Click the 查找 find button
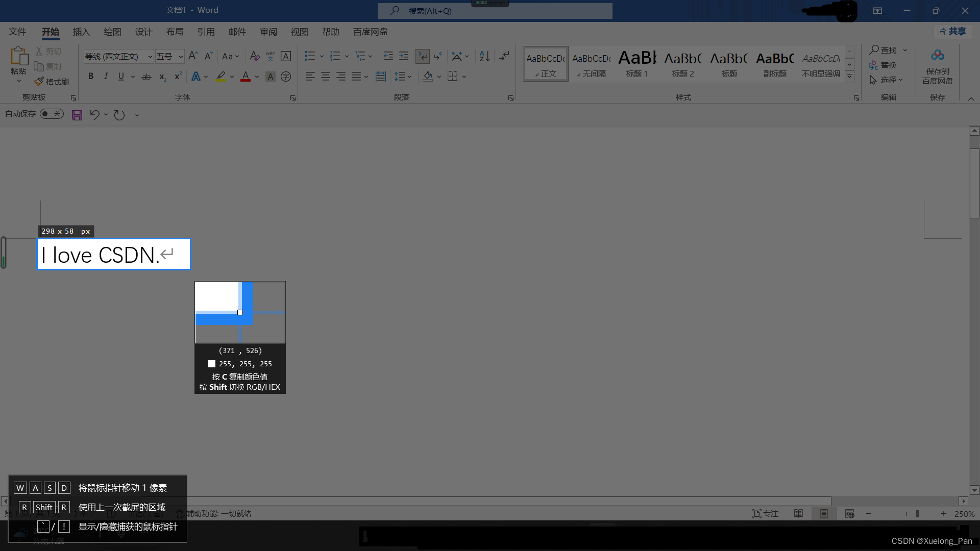The width and height of the screenshot is (980, 551). coord(883,50)
